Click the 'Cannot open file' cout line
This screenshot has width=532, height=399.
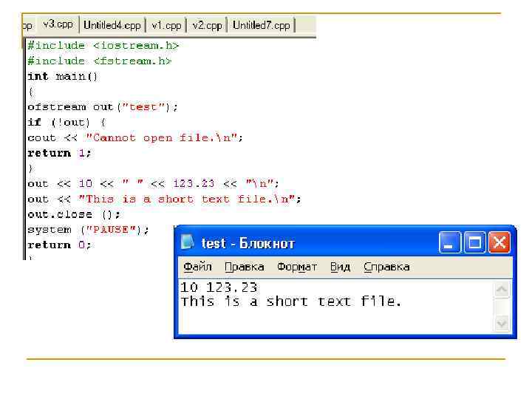[135, 137]
